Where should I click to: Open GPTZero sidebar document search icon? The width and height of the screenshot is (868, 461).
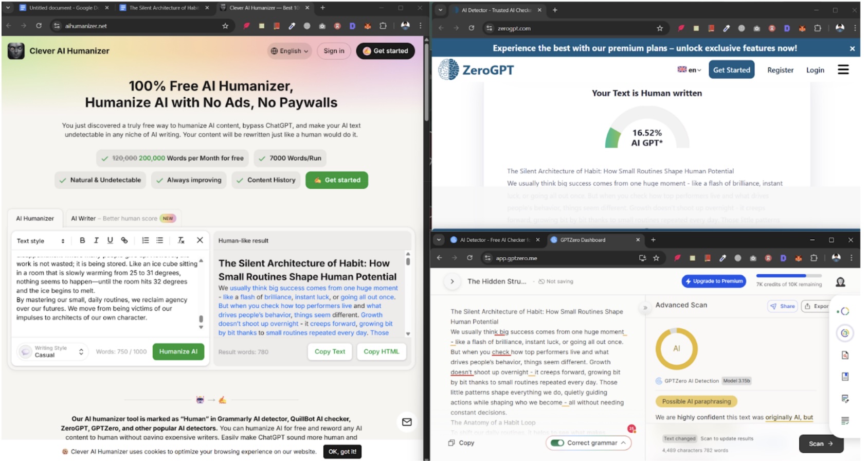click(845, 355)
